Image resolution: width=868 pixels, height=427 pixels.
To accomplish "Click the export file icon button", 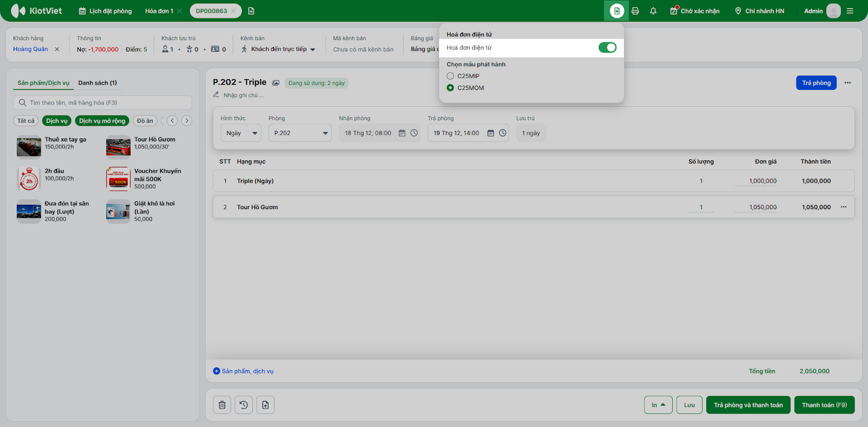I will click(x=265, y=405).
